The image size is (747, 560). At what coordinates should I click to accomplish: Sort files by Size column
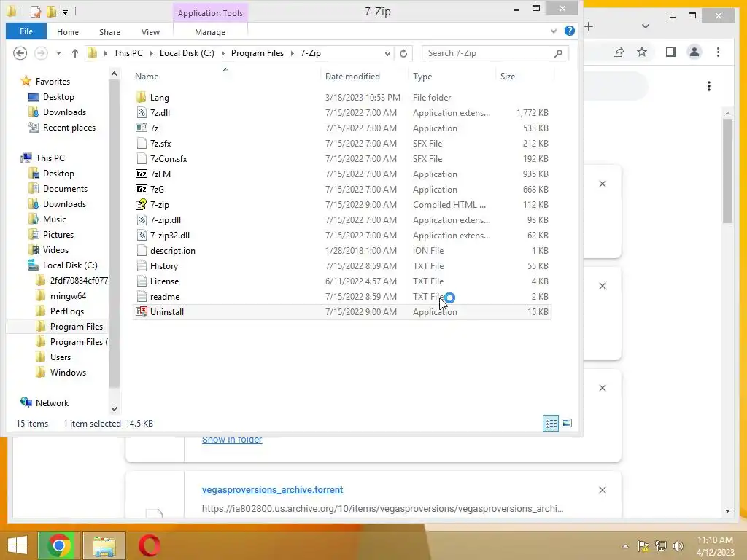coord(508,76)
